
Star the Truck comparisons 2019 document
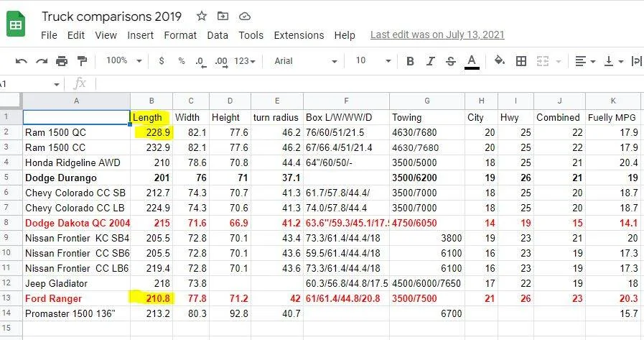tap(201, 16)
